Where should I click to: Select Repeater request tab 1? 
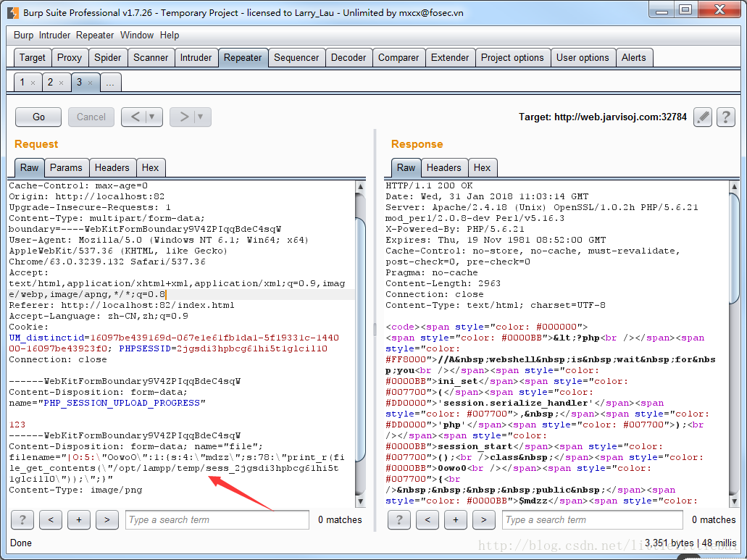coord(22,83)
